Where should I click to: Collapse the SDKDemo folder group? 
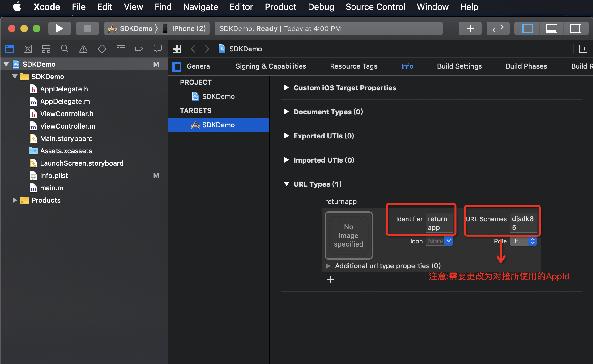click(15, 77)
